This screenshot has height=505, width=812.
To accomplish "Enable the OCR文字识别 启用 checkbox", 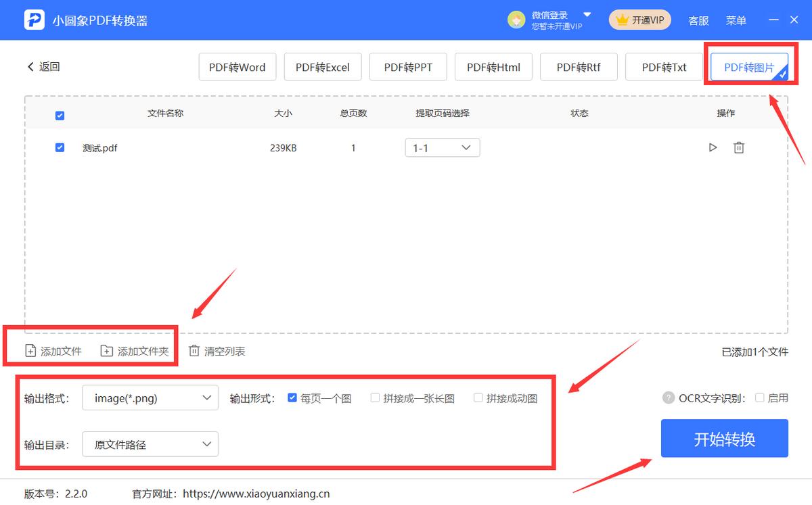I will point(759,398).
